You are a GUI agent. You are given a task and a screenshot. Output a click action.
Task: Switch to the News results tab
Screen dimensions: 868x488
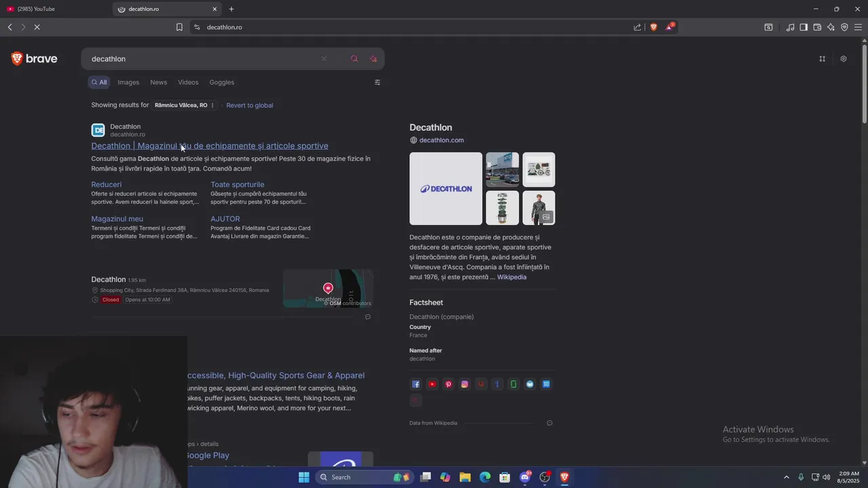point(159,82)
